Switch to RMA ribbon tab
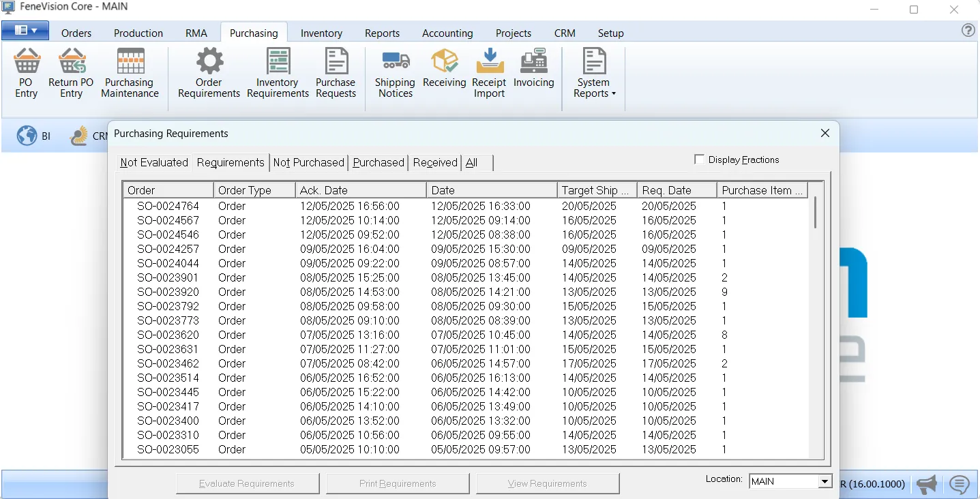The image size is (980, 499). point(196,33)
